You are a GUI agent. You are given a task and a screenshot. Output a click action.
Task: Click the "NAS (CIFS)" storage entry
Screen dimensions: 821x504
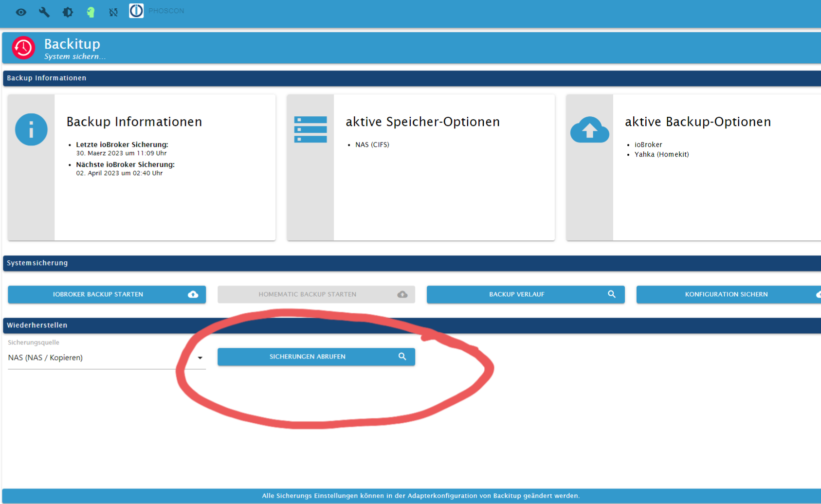point(372,144)
